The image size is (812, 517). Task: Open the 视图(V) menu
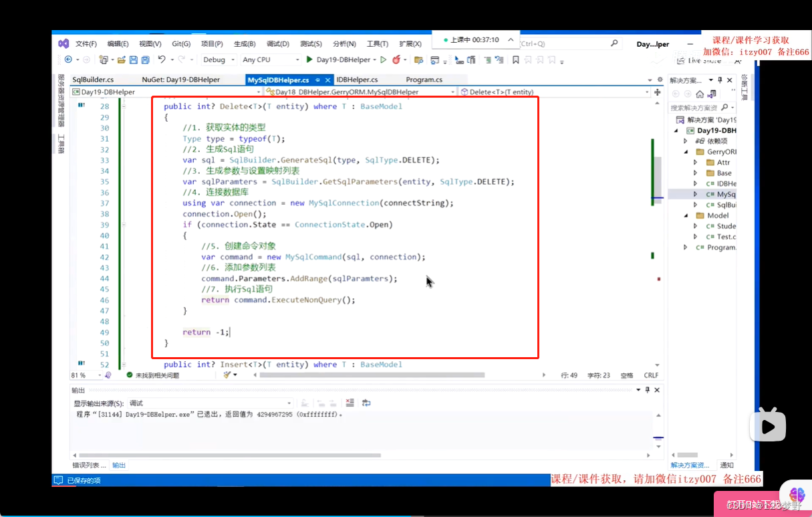[150, 43]
